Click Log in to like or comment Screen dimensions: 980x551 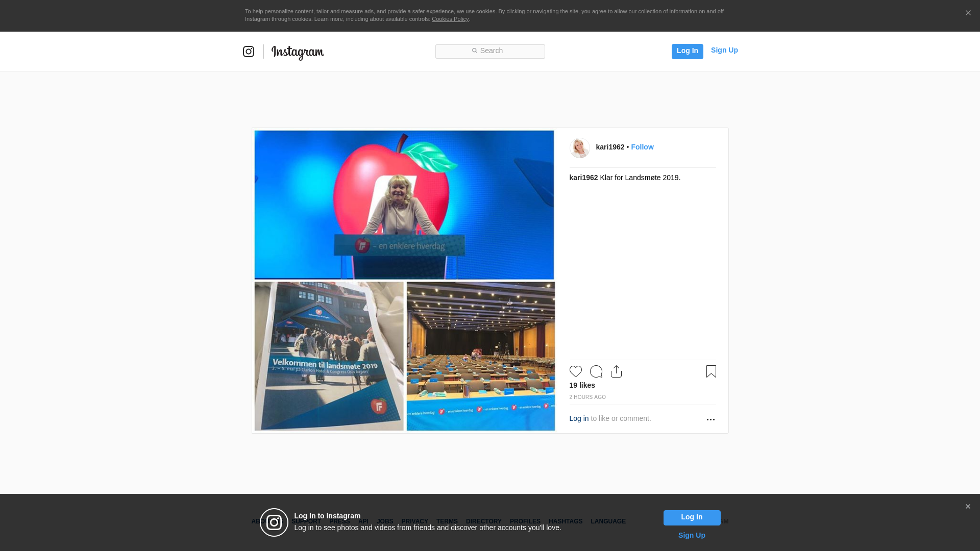[x=579, y=418]
